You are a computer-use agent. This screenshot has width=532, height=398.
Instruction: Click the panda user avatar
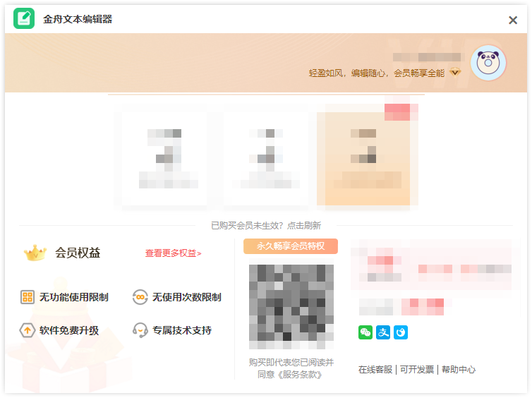coord(488,63)
